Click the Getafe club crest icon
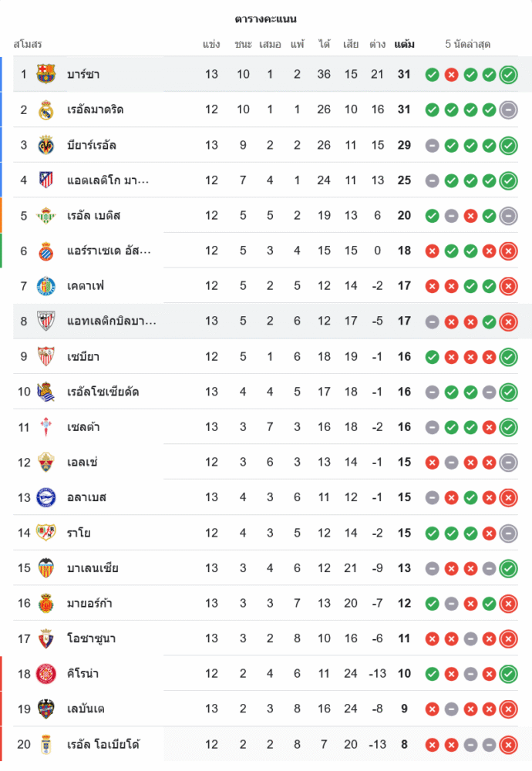This screenshot has height=771, width=532. [x=46, y=286]
